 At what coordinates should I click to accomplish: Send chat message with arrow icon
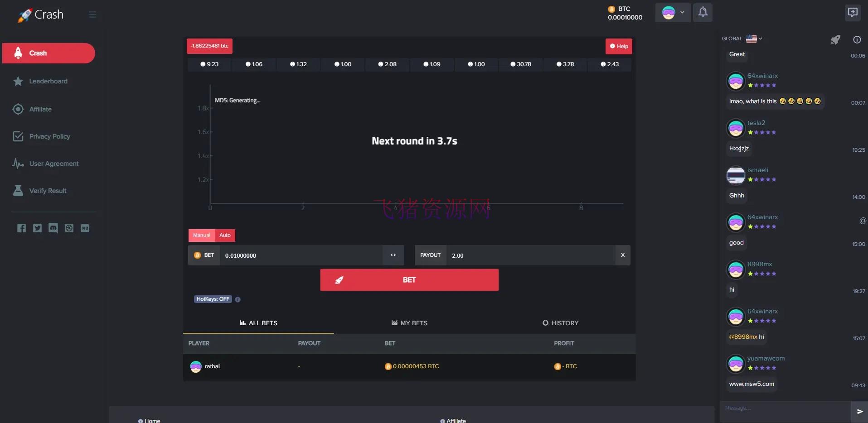859,412
